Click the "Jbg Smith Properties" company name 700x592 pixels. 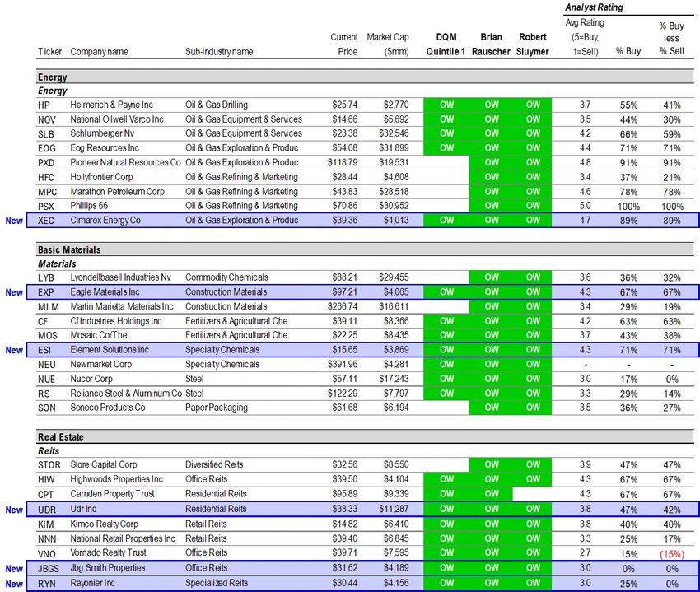tap(108, 568)
